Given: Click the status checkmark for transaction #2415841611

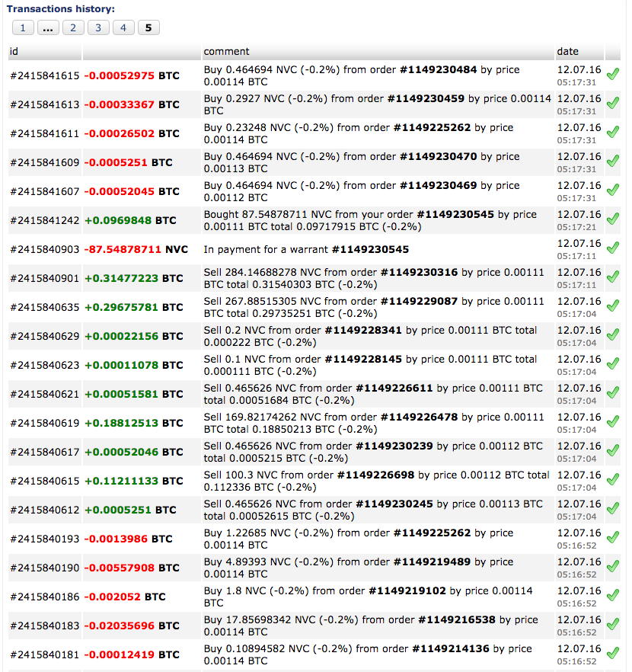Looking at the screenshot, I should [613, 132].
